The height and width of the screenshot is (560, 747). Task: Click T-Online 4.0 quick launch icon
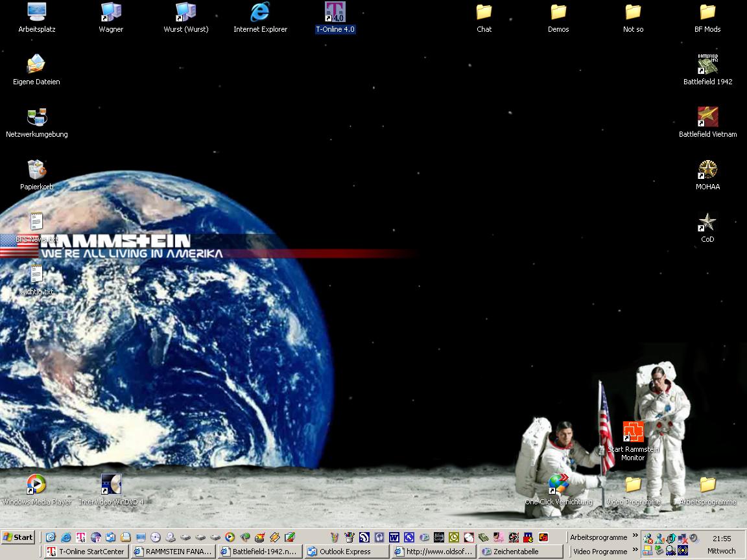coord(81,537)
